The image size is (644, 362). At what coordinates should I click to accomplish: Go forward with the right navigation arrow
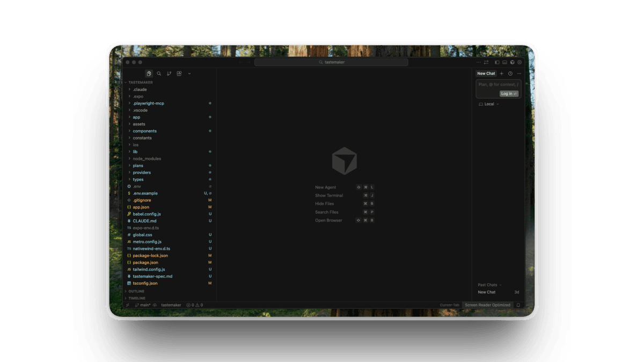(x=249, y=62)
